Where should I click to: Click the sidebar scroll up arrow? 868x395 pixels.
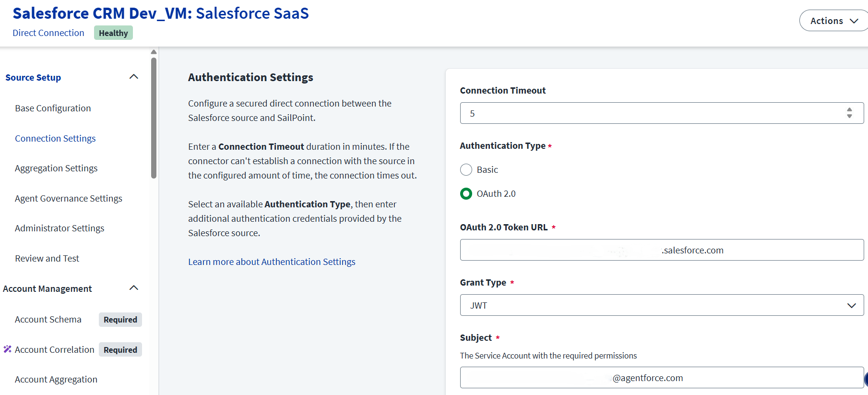(154, 52)
